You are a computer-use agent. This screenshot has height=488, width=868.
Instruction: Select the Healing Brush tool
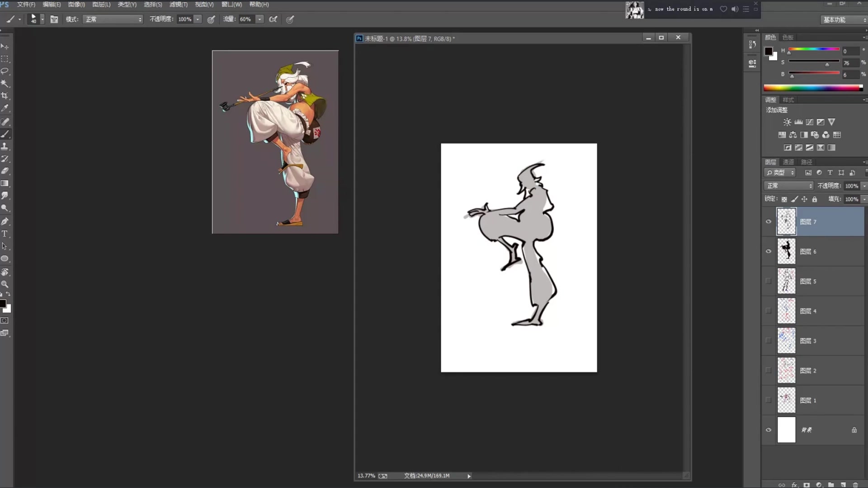(x=5, y=122)
